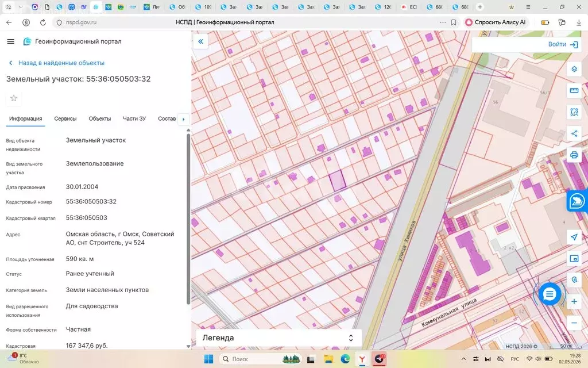Expand the Легенда legend panel

coord(278,338)
